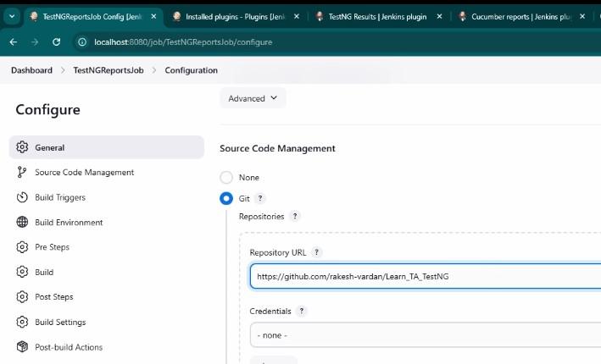Jump to Pre Steps section

click(x=107, y=247)
